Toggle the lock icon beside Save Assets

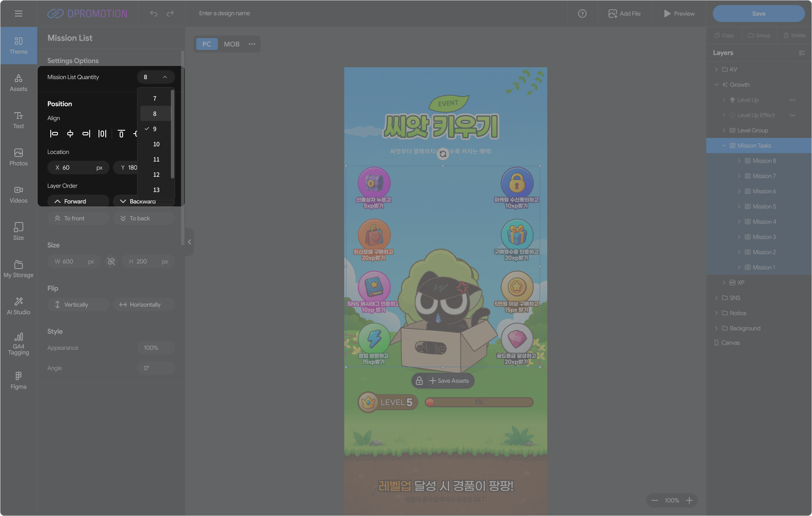click(419, 381)
